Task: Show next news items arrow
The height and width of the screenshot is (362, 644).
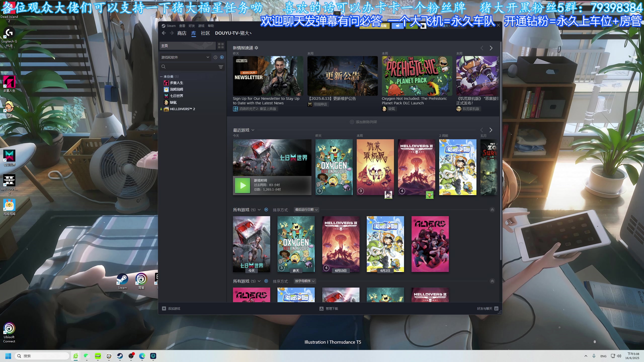Action: click(491, 48)
